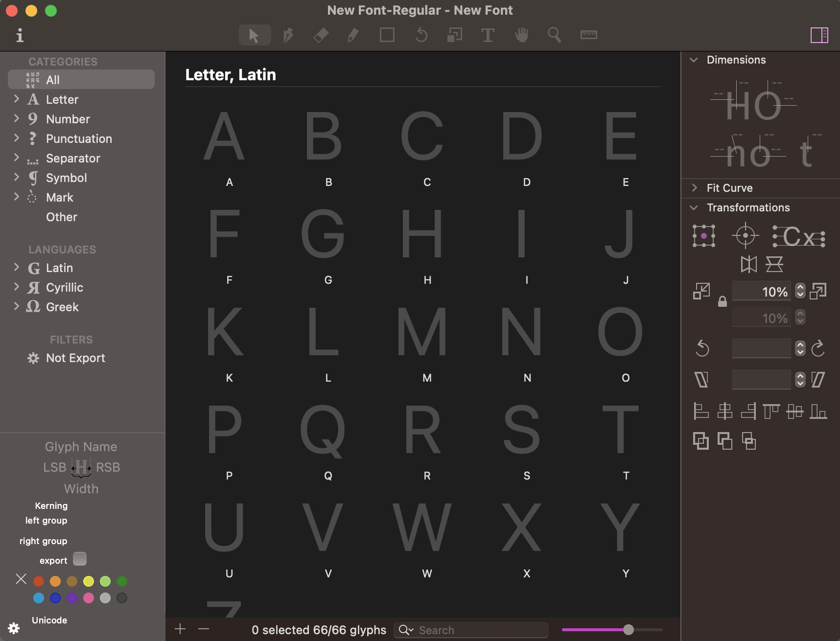Collapse the Dimensions section
Screen dimensions: 840x641
pyautogui.click(x=694, y=60)
